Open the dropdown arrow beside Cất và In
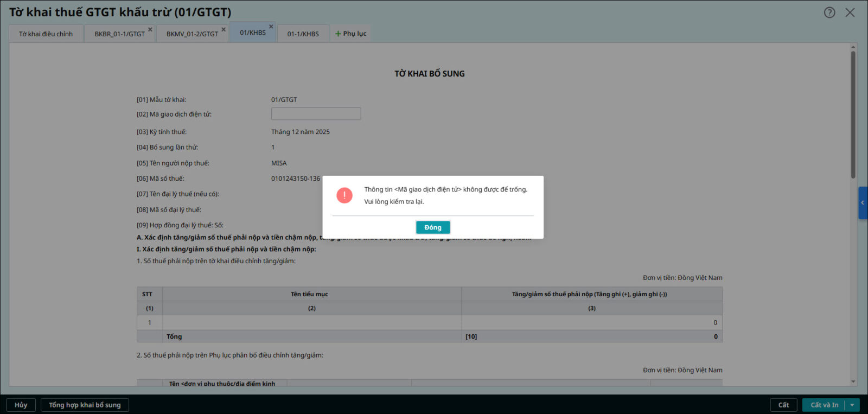 (x=852, y=405)
